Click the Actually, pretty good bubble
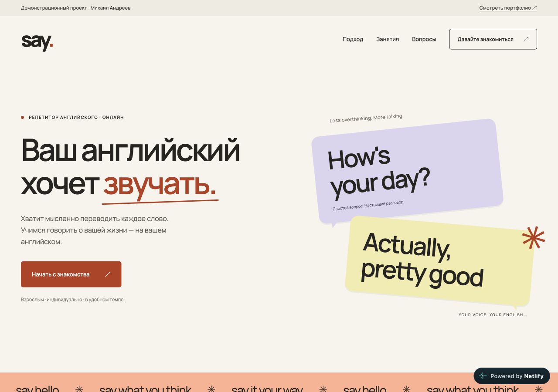This screenshot has width=558, height=392. click(x=440, y=261)
